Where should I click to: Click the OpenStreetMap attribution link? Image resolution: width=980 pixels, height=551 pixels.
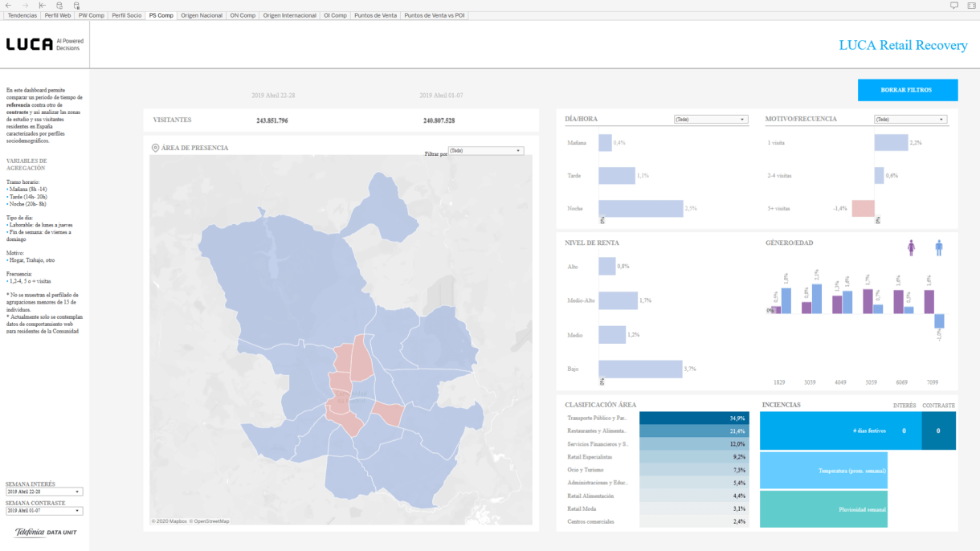pos(212,521)
